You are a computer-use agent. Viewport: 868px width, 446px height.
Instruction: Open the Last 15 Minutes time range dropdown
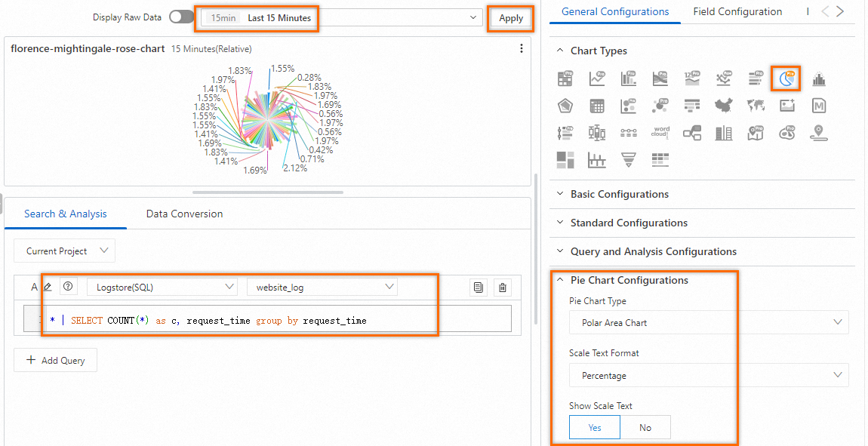(x=341, y=18)
